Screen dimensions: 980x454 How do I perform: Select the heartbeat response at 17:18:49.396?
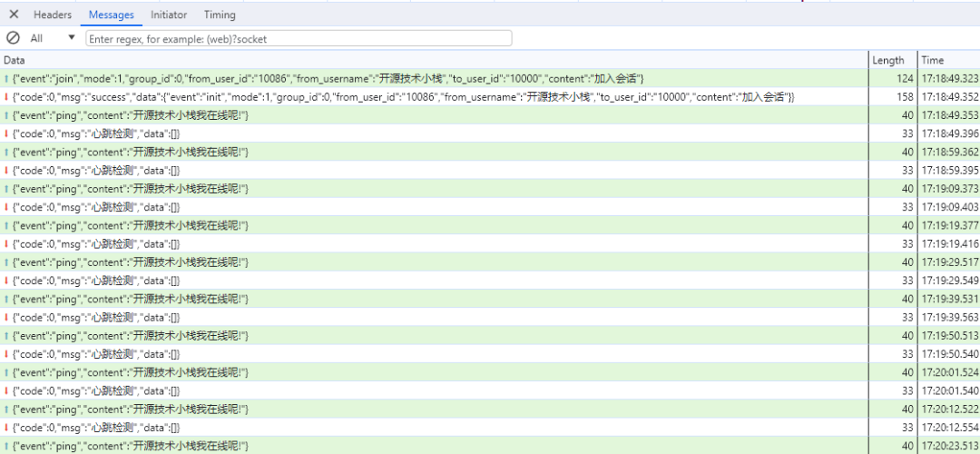click(490, 133)
